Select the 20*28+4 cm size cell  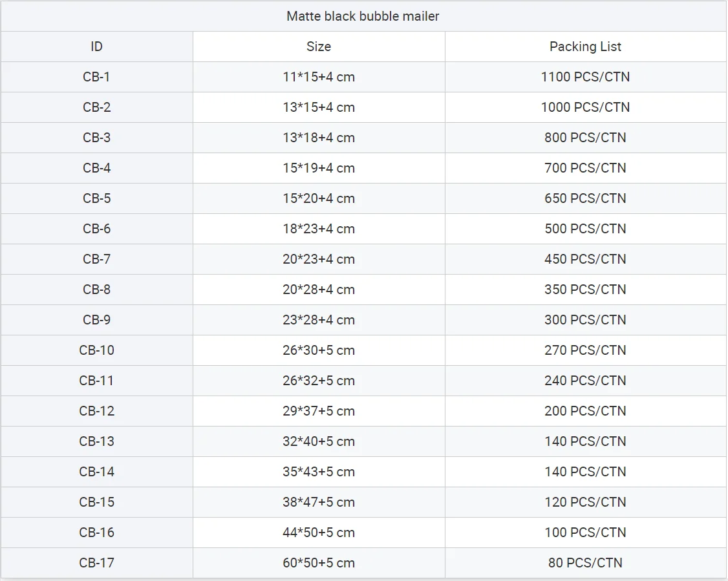[x=319, y=290]
